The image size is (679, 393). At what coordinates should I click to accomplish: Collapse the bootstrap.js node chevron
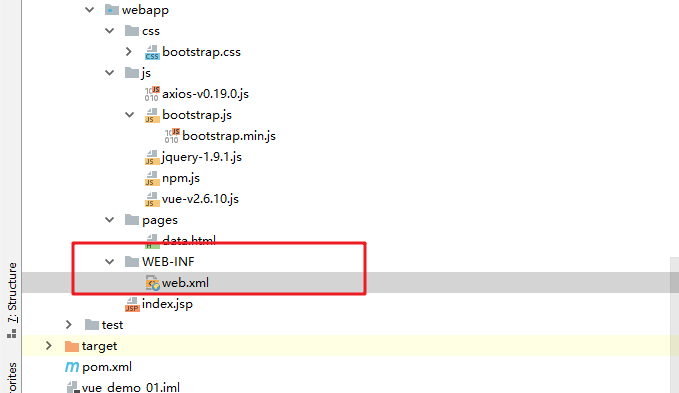pyautogui.click(x=129, y=115)
